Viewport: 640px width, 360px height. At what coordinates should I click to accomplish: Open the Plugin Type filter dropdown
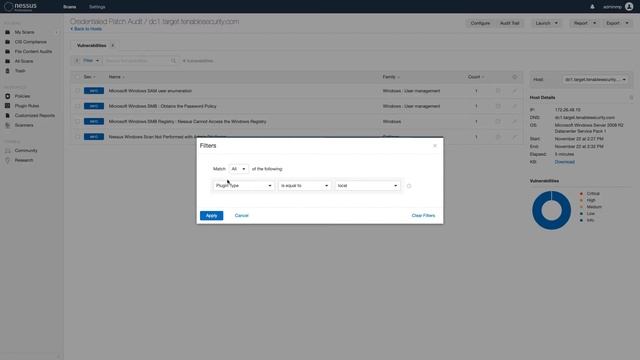244,186
